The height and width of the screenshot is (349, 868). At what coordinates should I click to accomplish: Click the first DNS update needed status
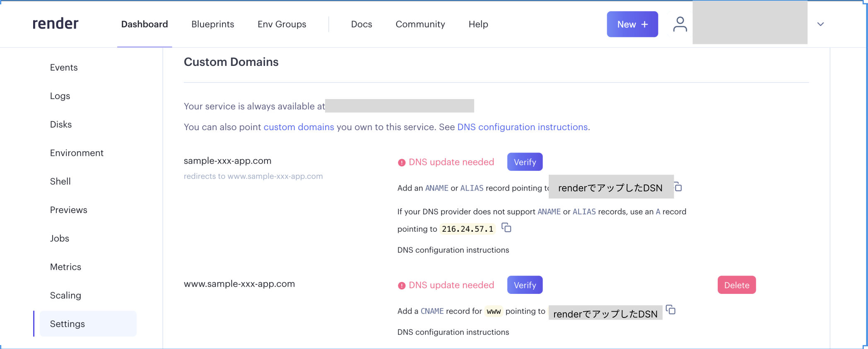446,162
